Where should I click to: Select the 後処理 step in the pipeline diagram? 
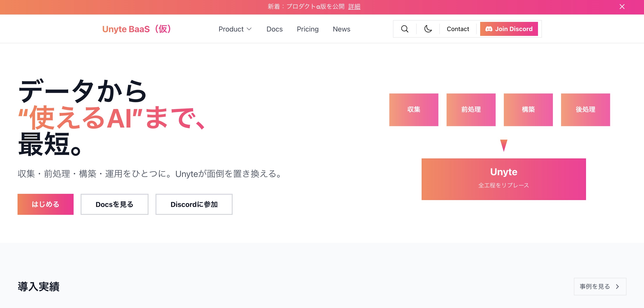(x=585, y=110)
